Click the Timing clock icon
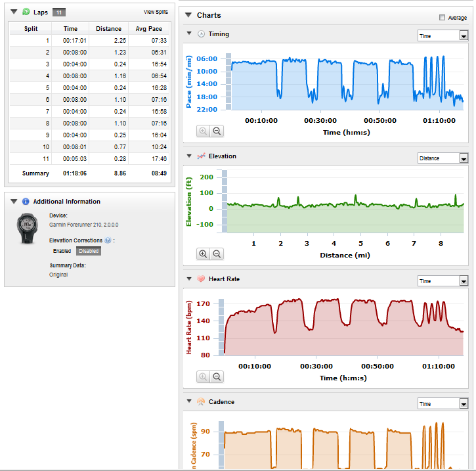The height and width of the screenshot is (471, 476). pos(201,34)
